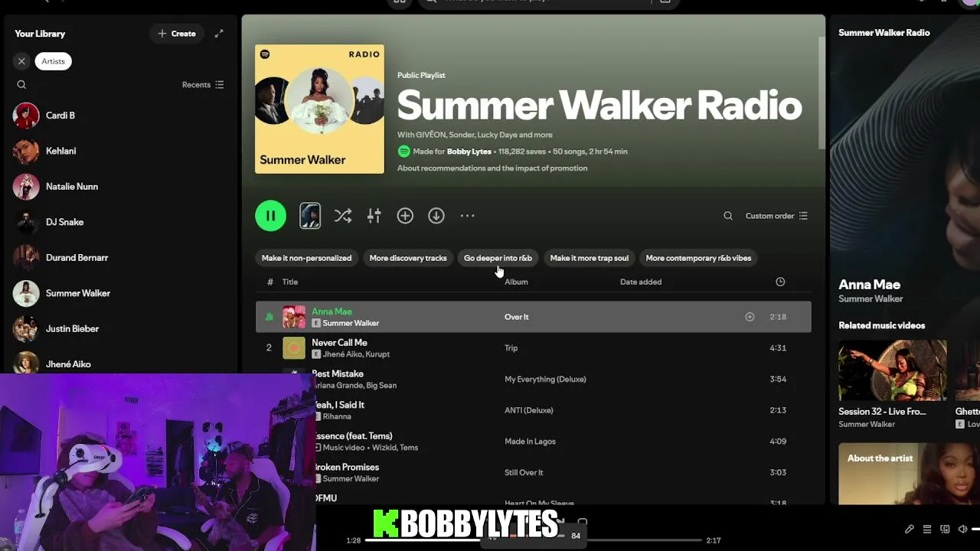Expand Your Library to full view
The image size is (980, 551).
pos(219,34)
